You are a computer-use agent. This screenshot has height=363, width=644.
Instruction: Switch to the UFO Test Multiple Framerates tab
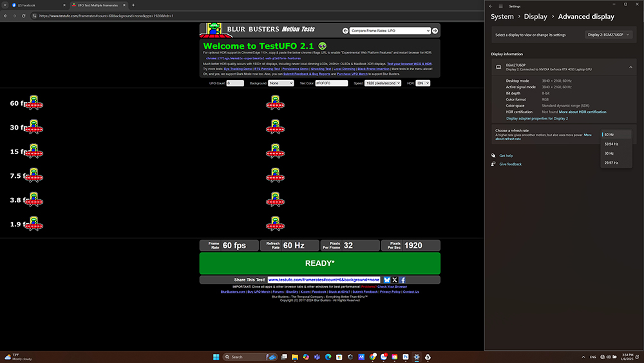pyautogui.click(x=98, y=5)
